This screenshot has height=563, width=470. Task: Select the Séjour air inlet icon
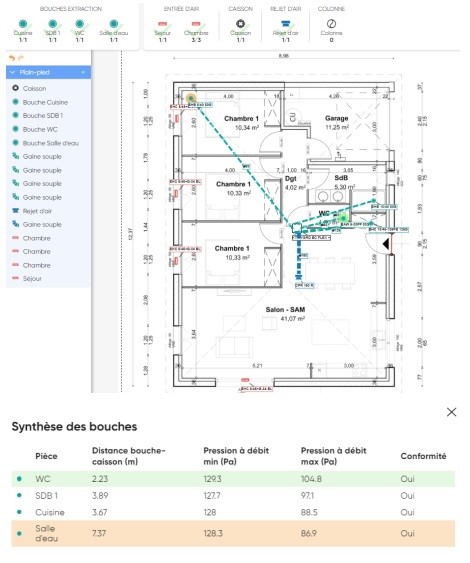[x=163, y=24]
